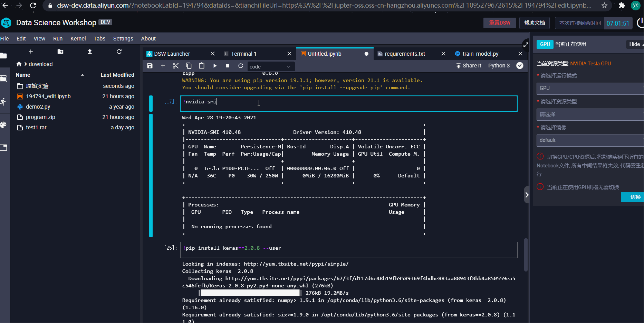Cut the selected cell with scissors icon
644x323 pixels.
176,66
